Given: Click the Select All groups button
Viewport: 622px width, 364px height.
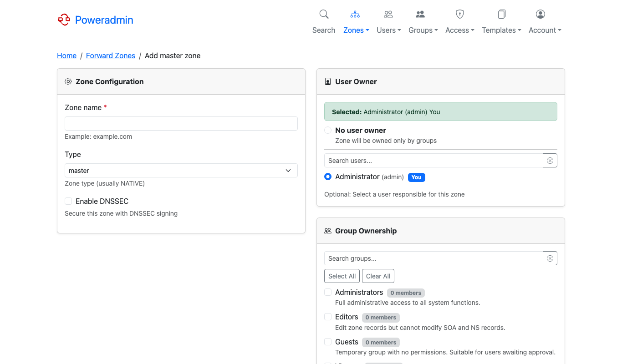Looking at the screenshot, I should coord(342,276).
